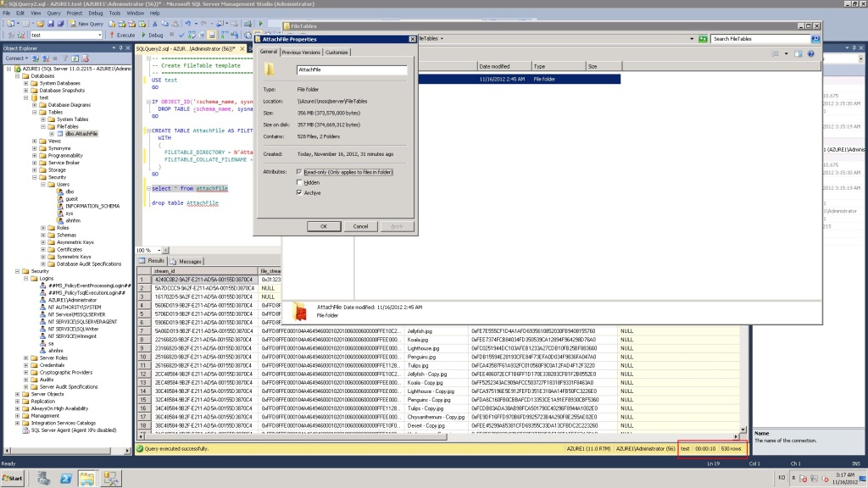This screenshot has height=488, width=868.
Task: Expand the Server Roles node
Action: tap(26, 358)
